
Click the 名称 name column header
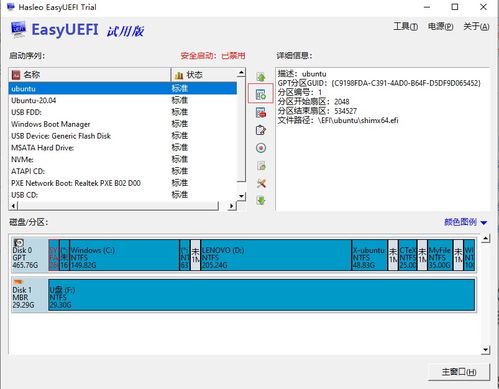click(x=90, y=75)
